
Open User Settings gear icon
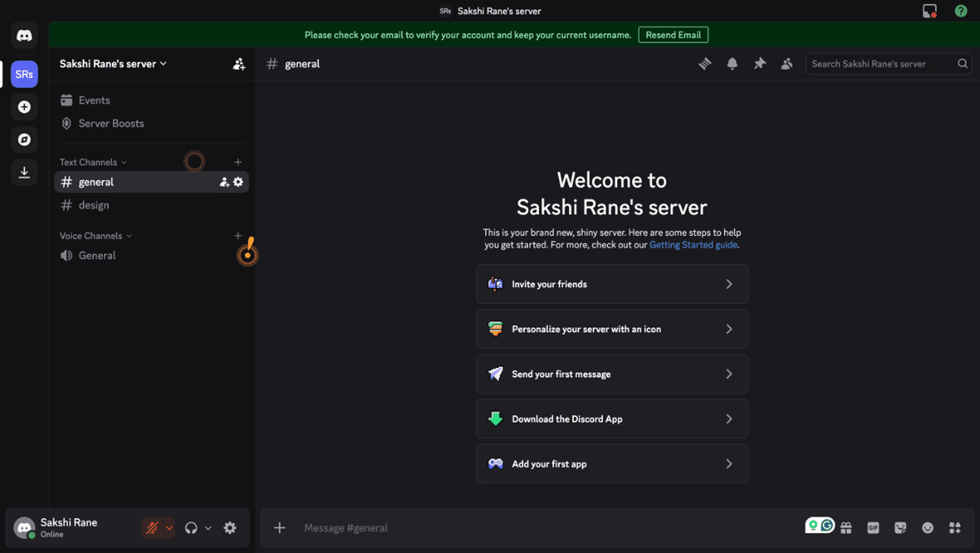[x=230, y=528]
